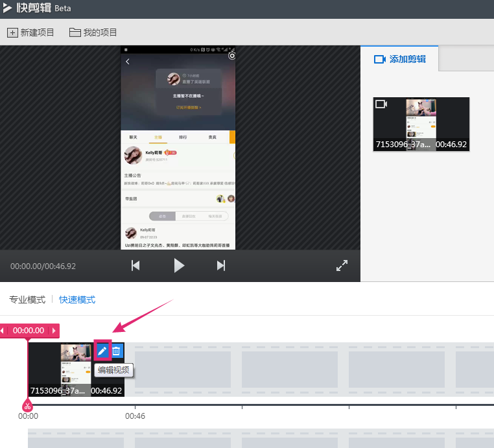This screenshot has width=494, height=448.
Task: Enter fullscreen preview with the expand icon
Action: coord(342,266)
